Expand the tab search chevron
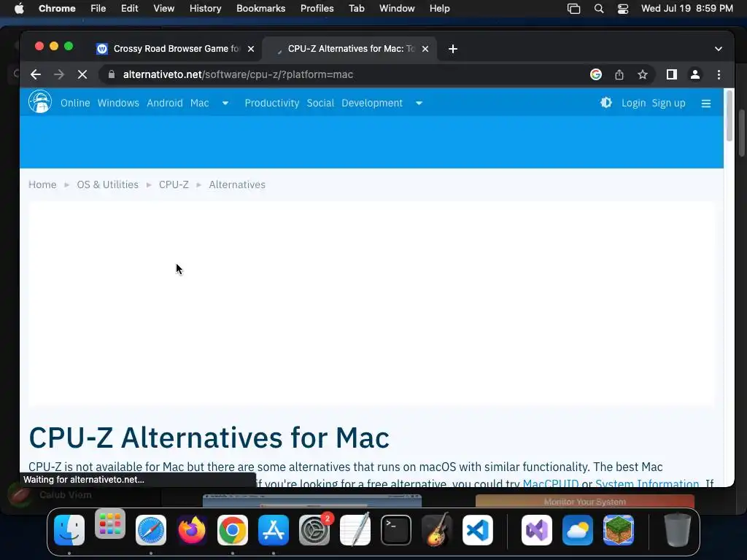Viewport: 747px width, 560px height. 719,49
